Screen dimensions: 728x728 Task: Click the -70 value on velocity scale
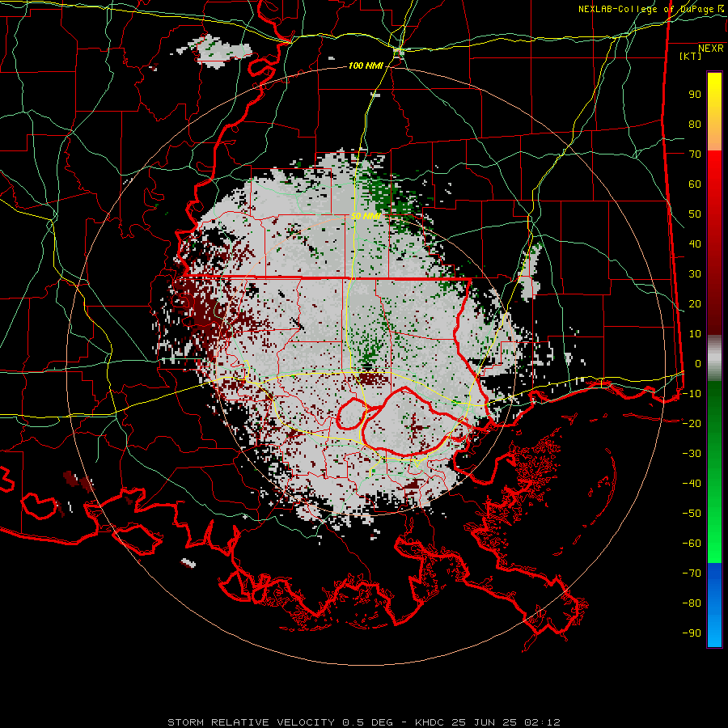tap(692, 573)
